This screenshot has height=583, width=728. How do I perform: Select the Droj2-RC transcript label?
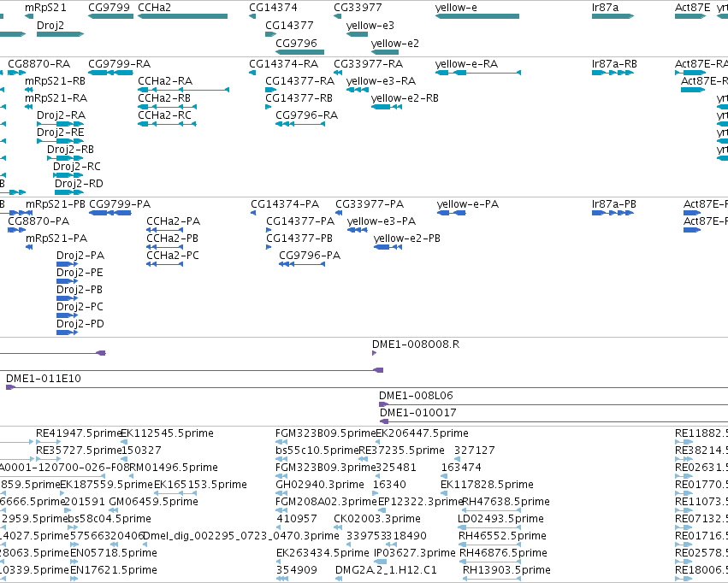tap(77, 167)
